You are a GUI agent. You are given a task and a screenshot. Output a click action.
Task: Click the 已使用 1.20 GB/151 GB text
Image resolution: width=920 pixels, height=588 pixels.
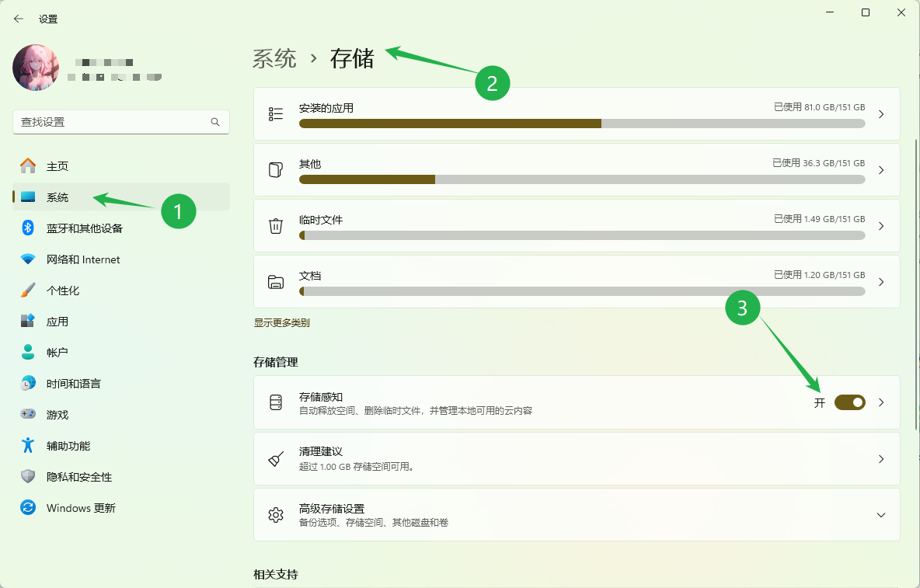819,275
